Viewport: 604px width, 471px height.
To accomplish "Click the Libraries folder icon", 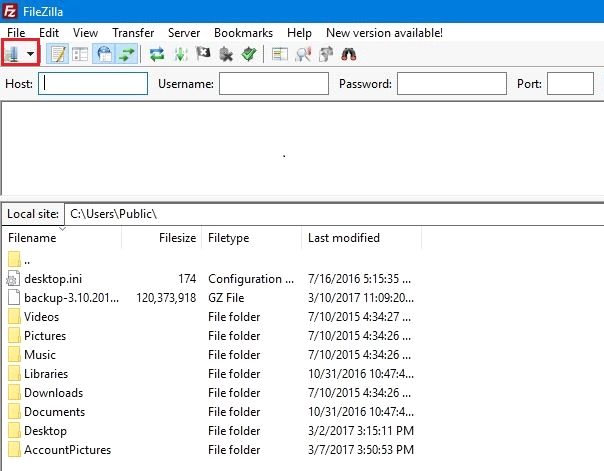I will click(14, 374).
